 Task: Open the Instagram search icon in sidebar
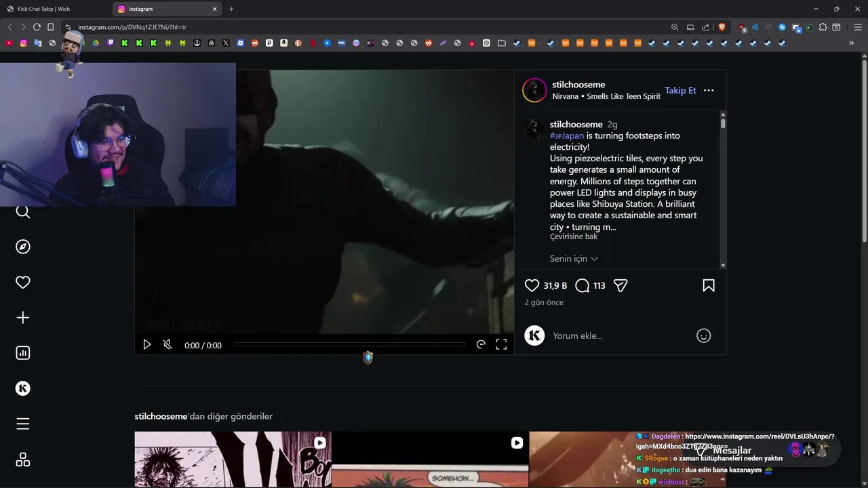[23, 212]
